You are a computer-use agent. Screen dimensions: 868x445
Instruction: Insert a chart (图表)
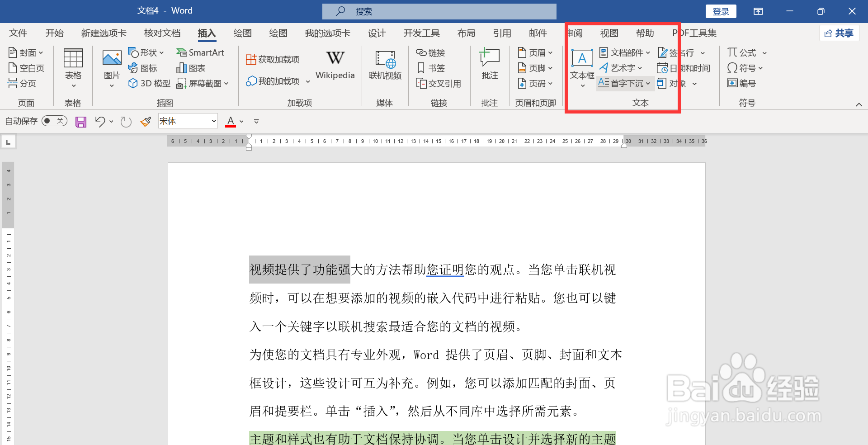tap(191, 68)
